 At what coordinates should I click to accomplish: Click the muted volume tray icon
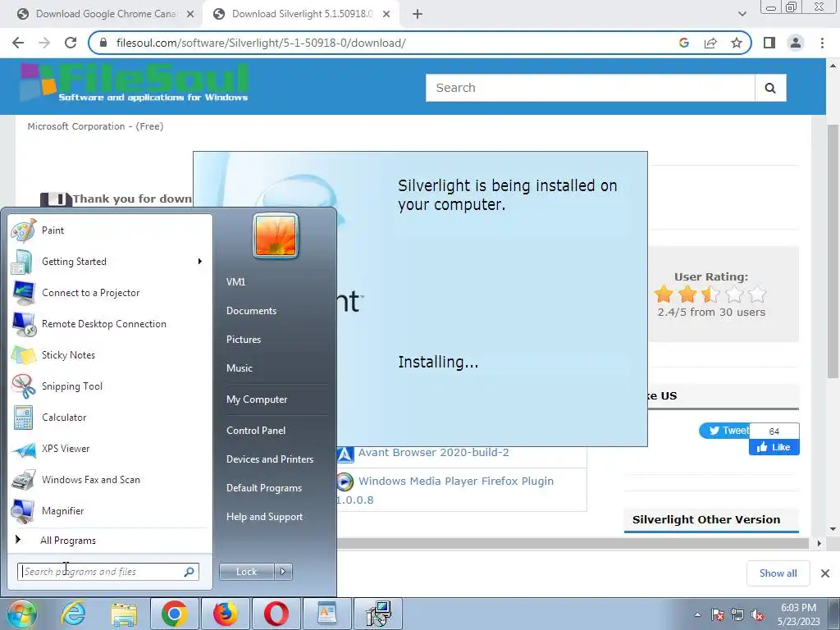click(x=757, y=615)
